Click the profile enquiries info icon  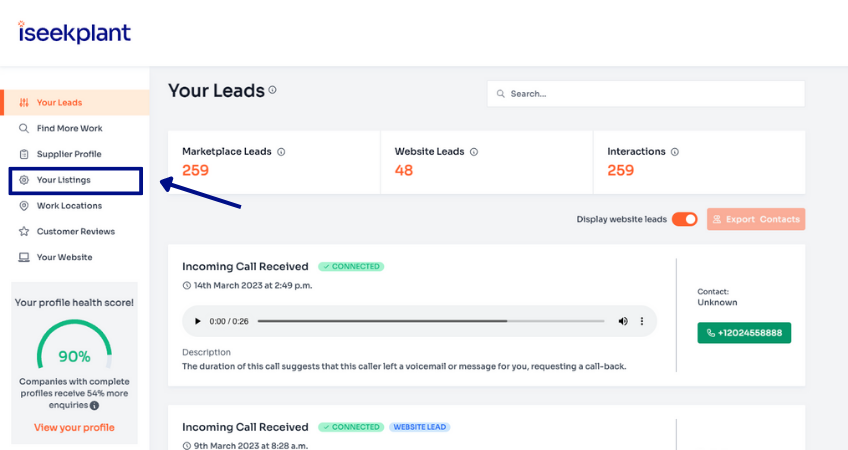(94, 405)
